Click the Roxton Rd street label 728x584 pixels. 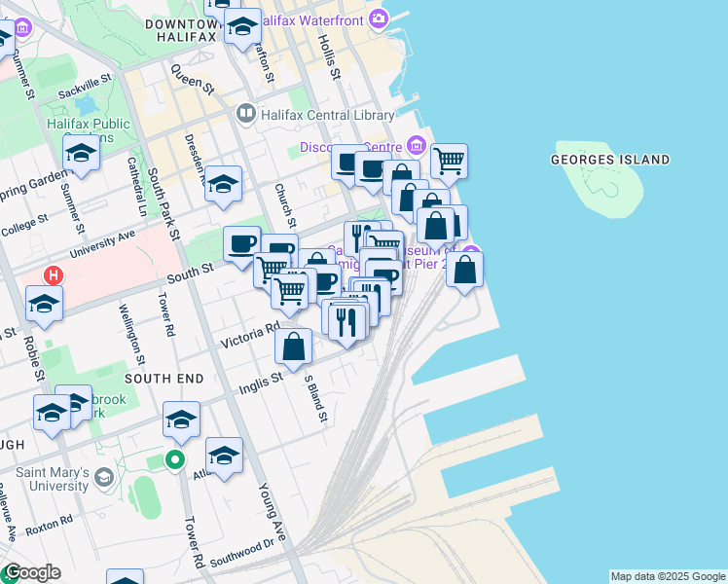coord(50,526)
